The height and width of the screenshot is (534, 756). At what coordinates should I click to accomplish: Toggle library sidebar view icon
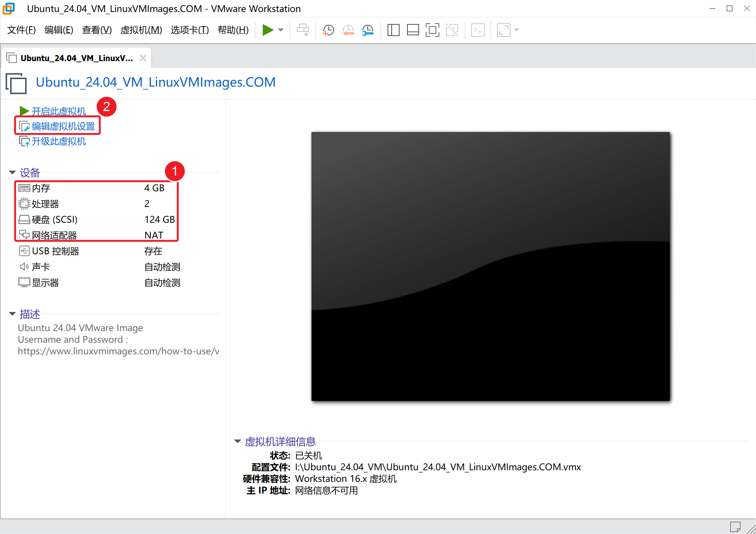(x=393, y=30)
